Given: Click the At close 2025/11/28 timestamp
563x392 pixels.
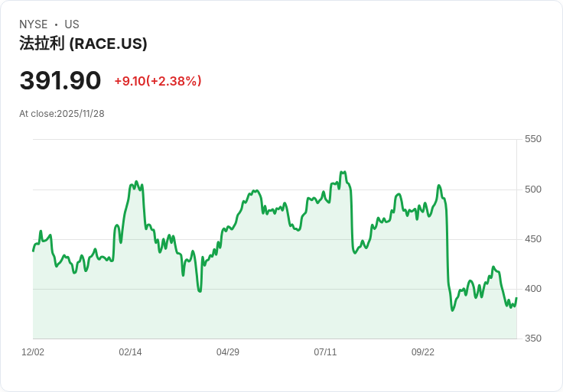Looking at the screenshot, I should tap(62, 114).
